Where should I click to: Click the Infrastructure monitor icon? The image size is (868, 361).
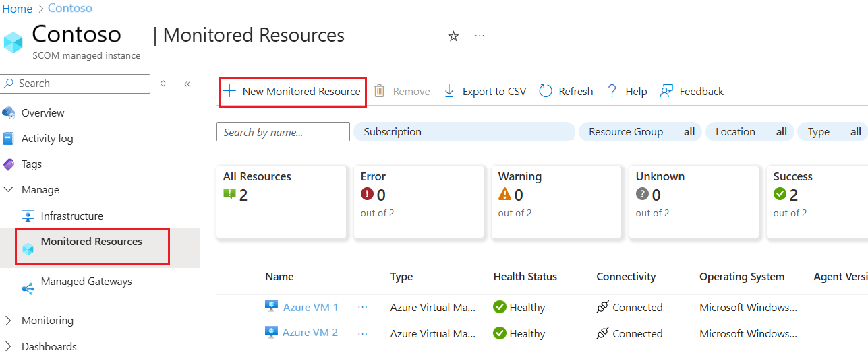tap(28, 216)
